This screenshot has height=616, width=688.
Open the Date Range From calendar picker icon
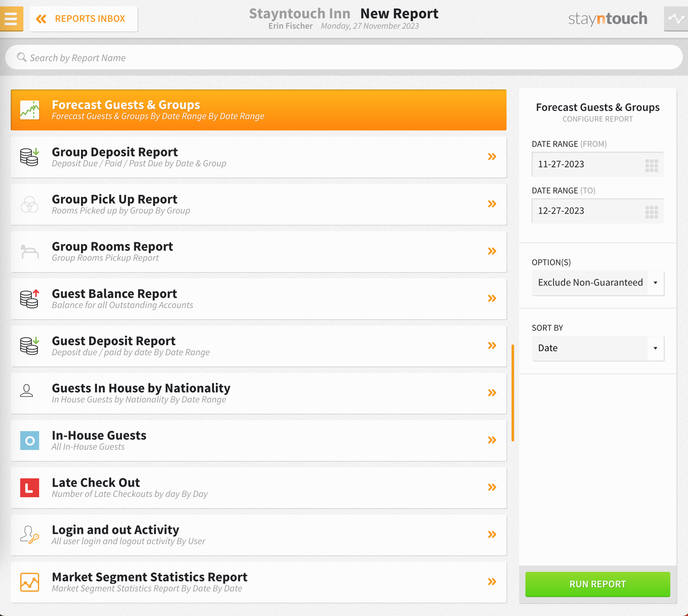click(x=651, y=165)
